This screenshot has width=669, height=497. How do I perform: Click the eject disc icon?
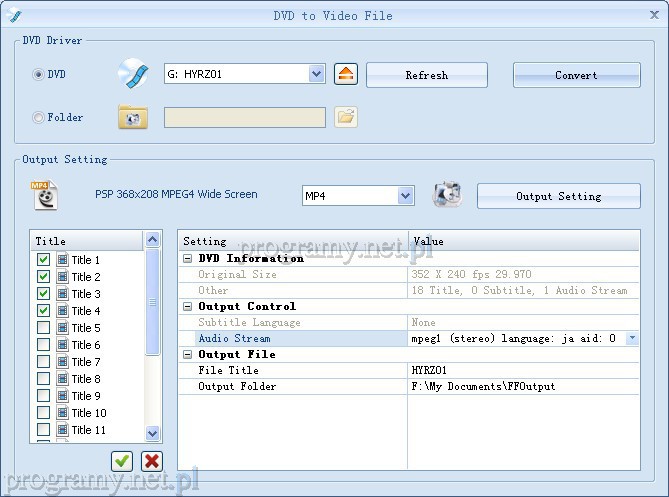click(x=345, y=74)
